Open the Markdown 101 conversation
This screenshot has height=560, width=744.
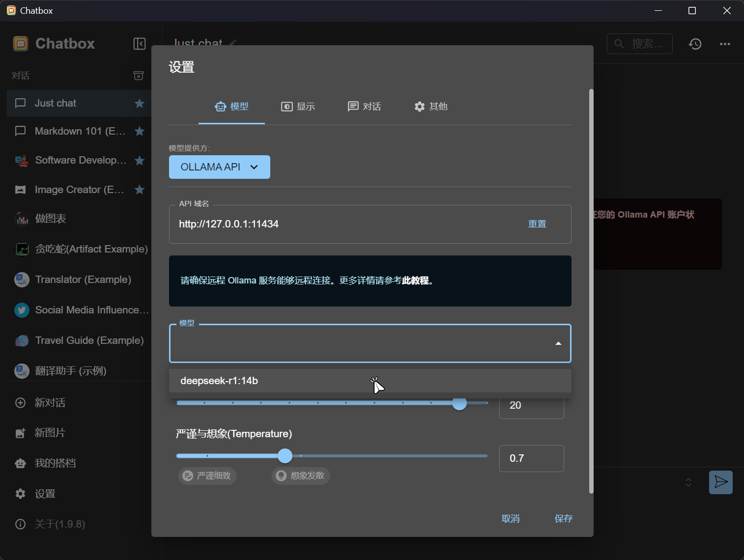79,131
